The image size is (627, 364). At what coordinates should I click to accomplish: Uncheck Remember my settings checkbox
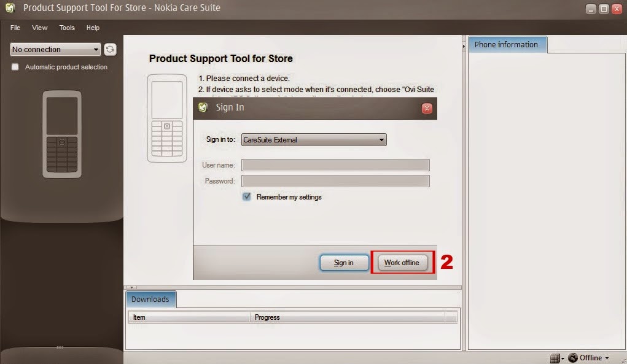(x=247, y=196)
